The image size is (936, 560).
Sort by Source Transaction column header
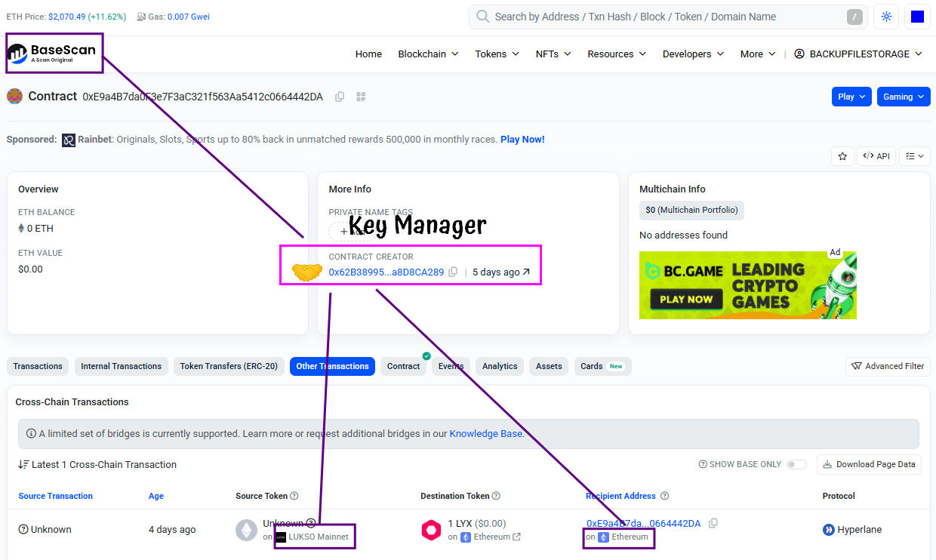(56, 496)
